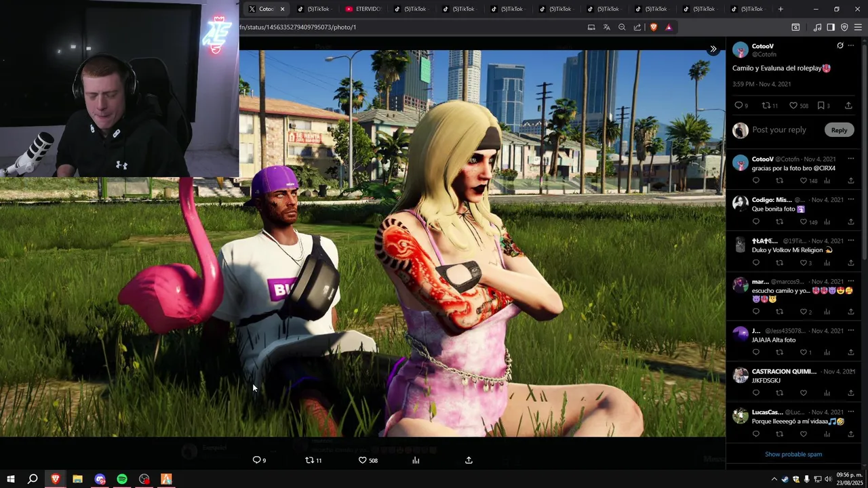This screenshot has width=868, height=488.
Task: Click @CIRX4 mention in reply
Action: [823, 168]
